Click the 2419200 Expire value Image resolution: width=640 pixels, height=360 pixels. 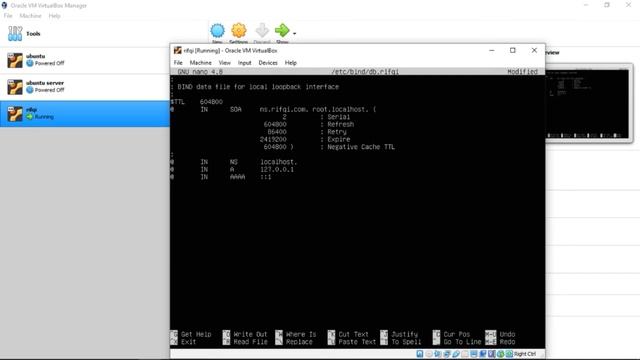(273, 140)
